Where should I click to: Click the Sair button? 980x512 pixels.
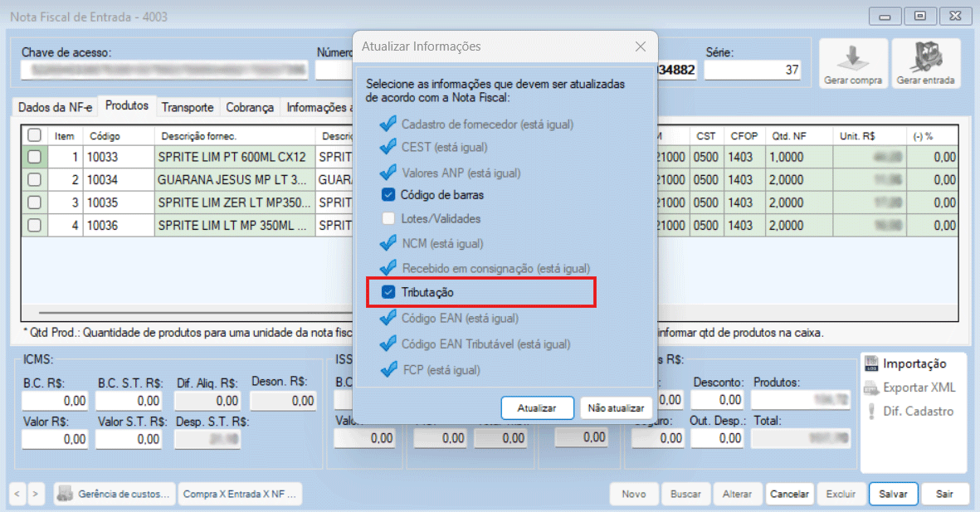click(944, 494)
